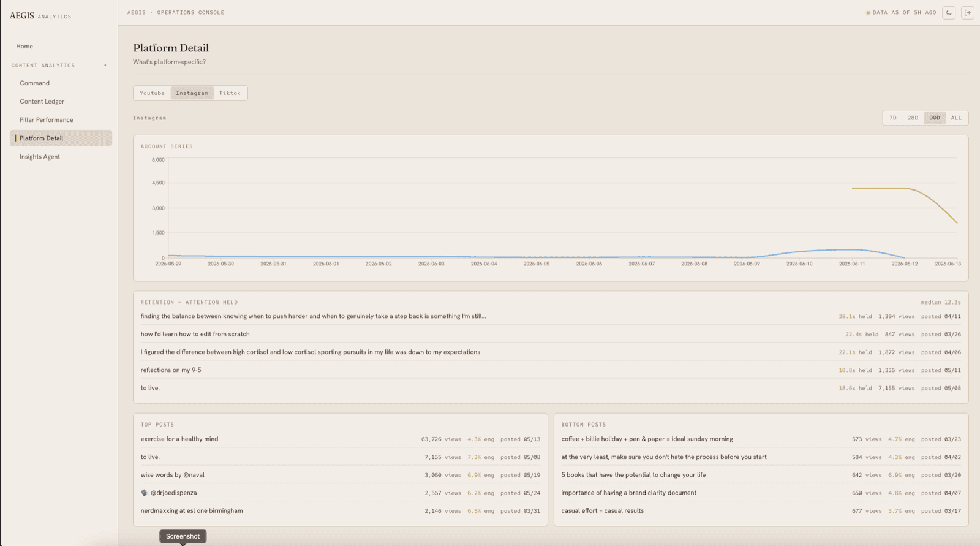Click the 'Retention – Attention Held' heading
The height and width of the screenshot is (546, 980).
pos(189,302)
